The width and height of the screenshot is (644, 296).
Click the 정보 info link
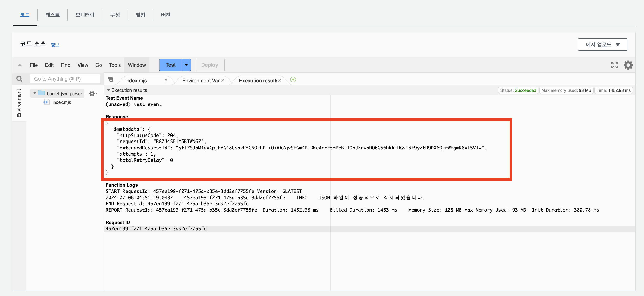(x=55, y=45)
